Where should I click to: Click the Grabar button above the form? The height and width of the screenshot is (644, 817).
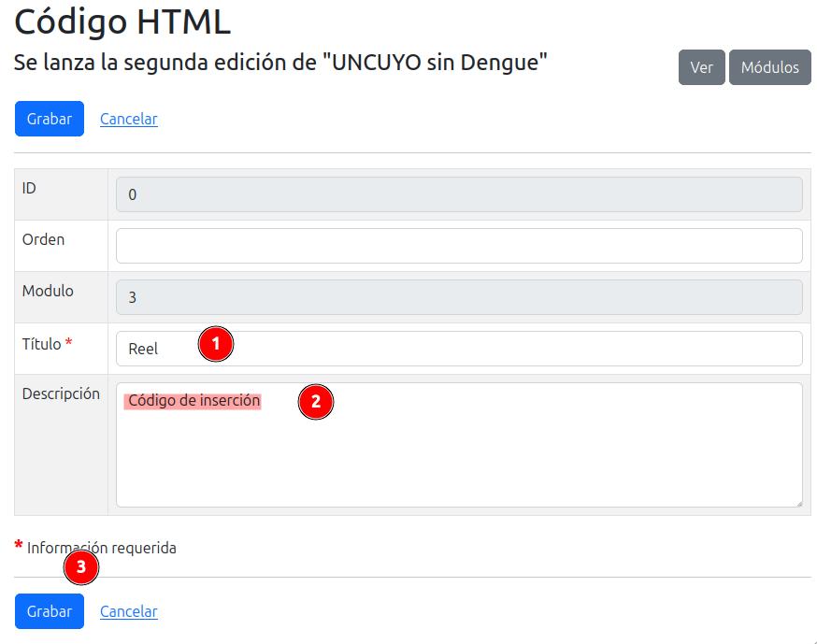click(49, 119)
